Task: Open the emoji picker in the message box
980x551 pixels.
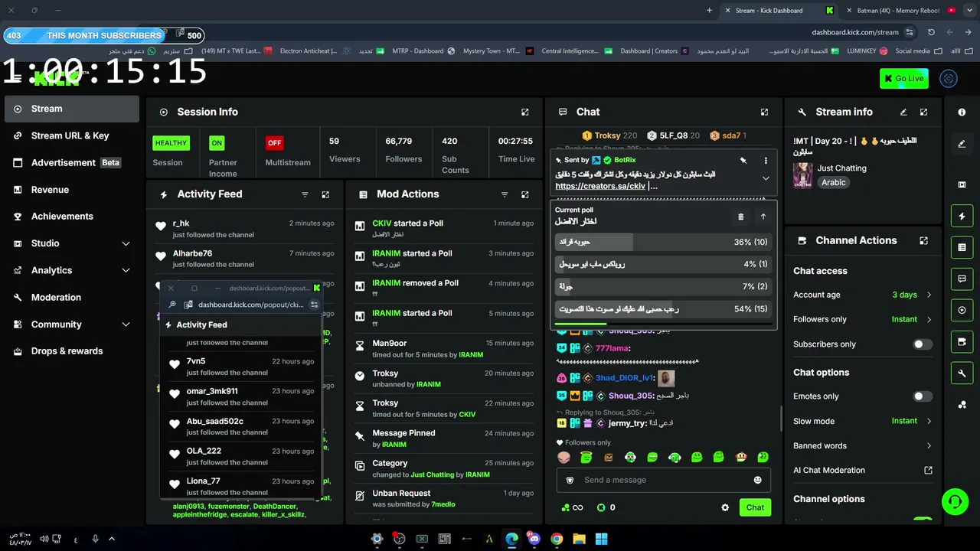Action: tap(758, 480)
